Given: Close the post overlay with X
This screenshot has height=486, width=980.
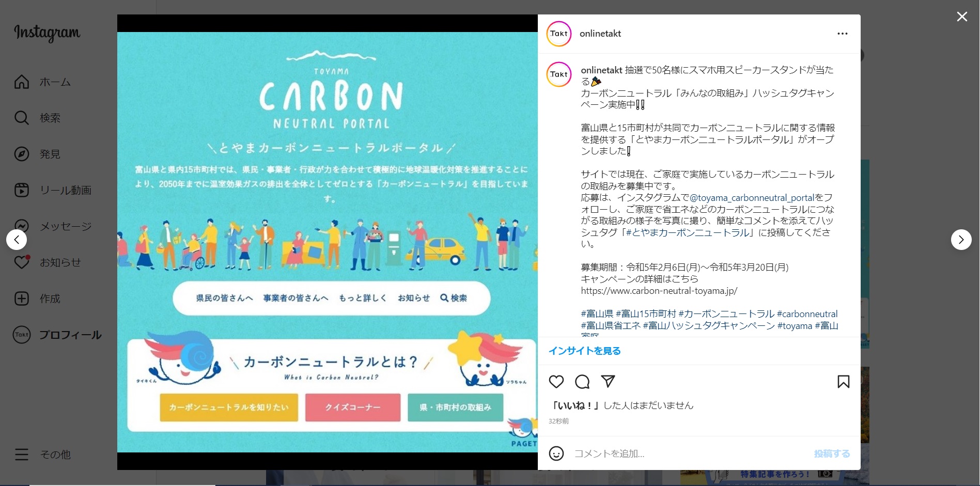Looking at the screenshot, I should click(962, 17).
